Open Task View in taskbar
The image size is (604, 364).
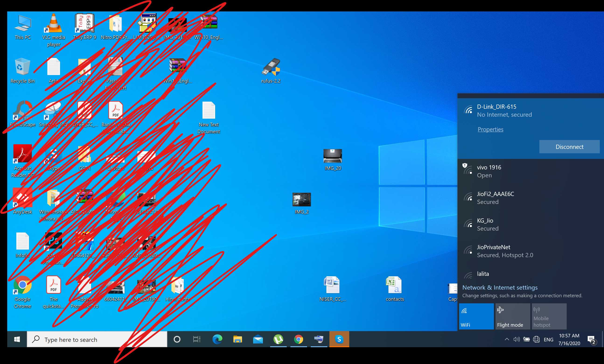197,339
